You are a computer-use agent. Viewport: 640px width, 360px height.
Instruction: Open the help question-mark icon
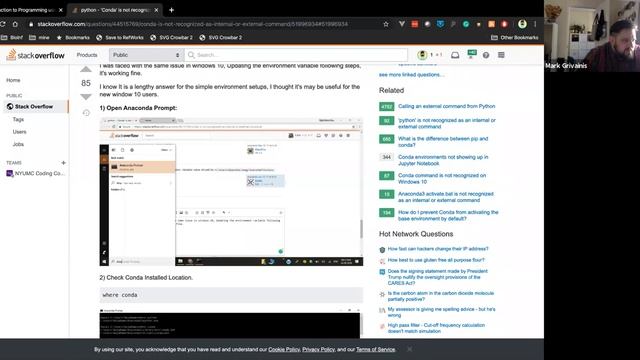486,55
